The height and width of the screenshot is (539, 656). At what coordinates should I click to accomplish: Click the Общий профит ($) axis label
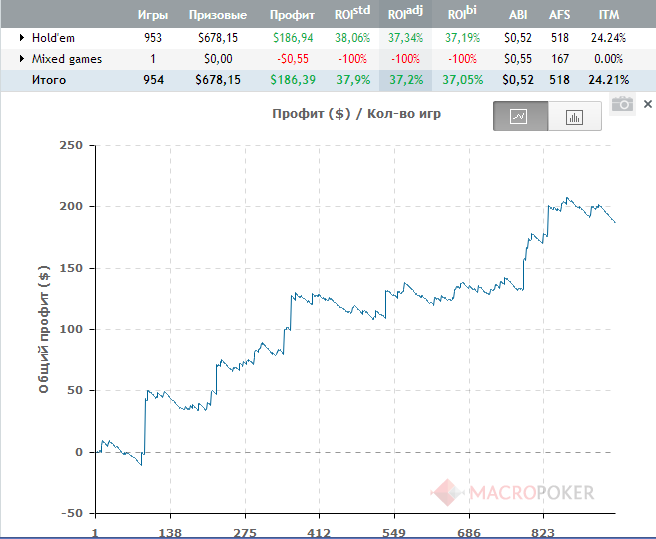(x=44, y=329)
